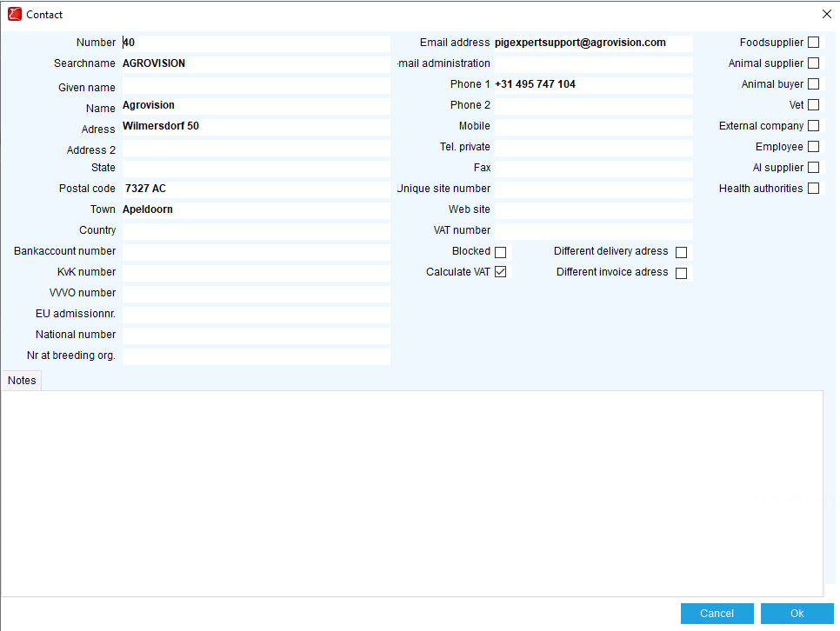Click inside the Notes text area
840x631 pixels.
tap(412, 494)
